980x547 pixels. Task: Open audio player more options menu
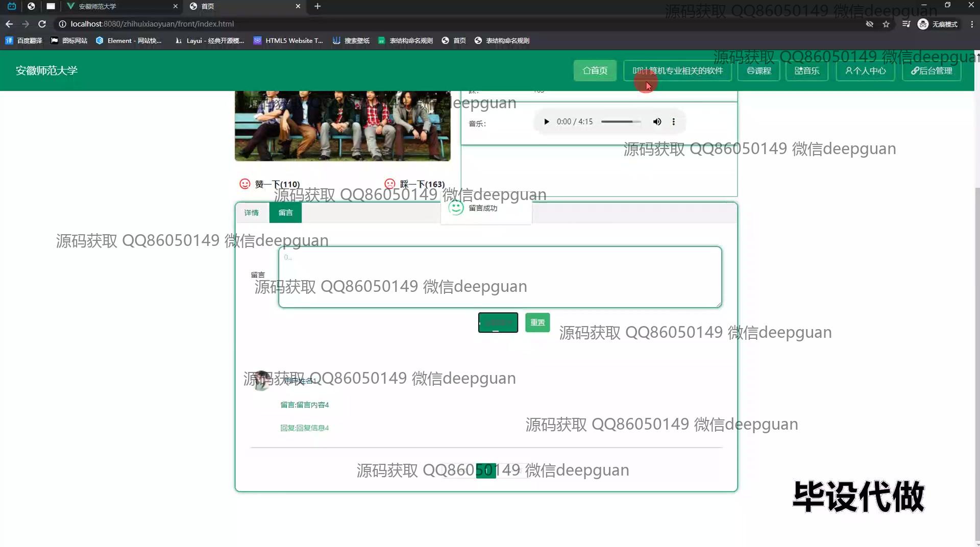point(674,121)
